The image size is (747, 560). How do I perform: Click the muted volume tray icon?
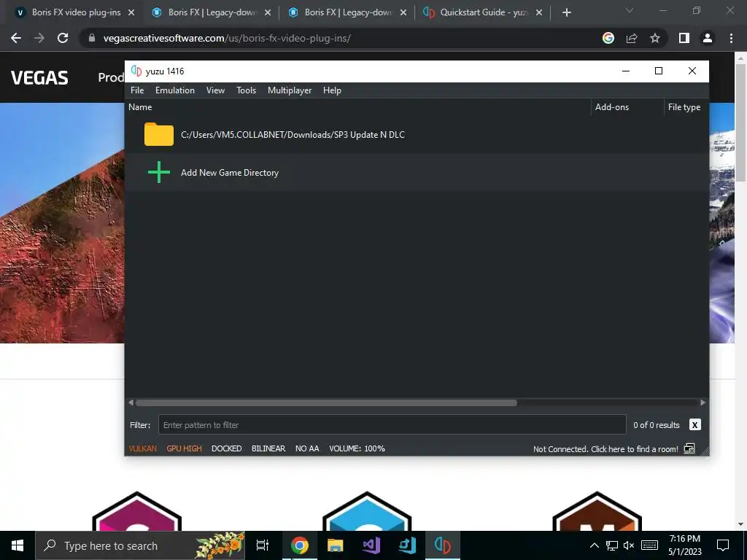click(x=629, y=545)
